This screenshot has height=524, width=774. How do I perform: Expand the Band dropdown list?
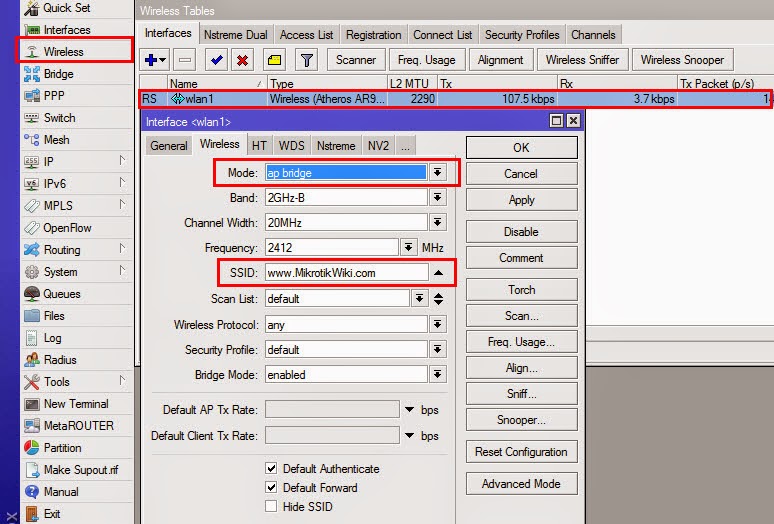[437, 198]
